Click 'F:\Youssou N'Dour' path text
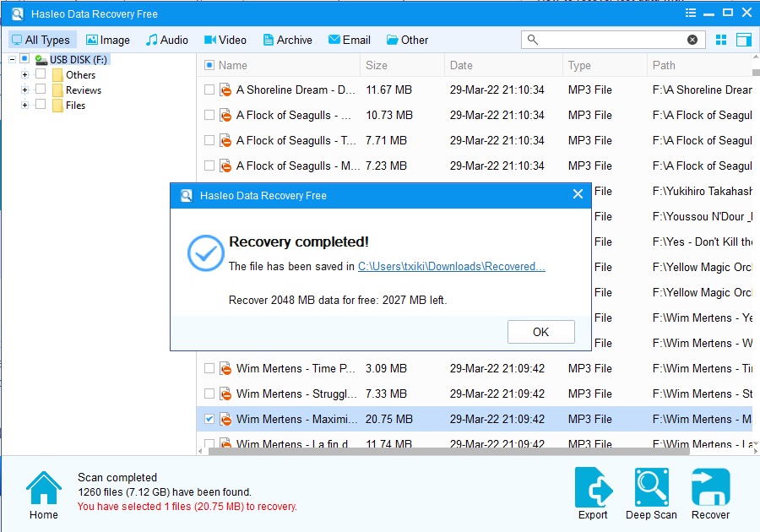760x532 pixels. pyautogui.click(x=703, y=216)
